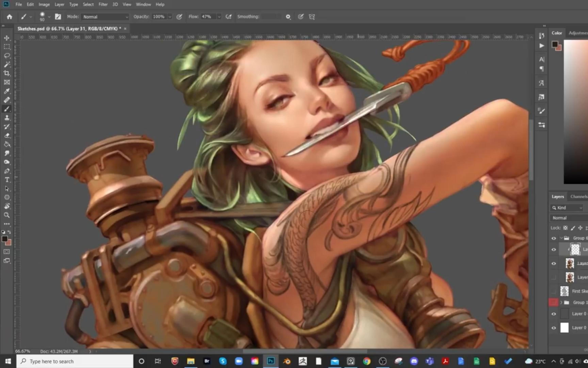Open the File menu
The image size is (588, 368).
(x=19, y=4)
